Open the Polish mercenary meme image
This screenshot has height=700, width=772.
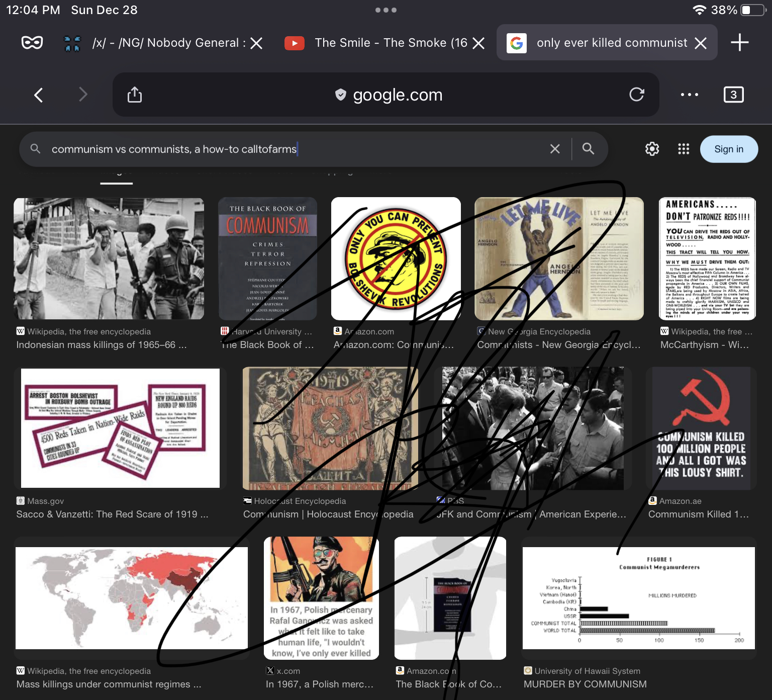tap(321, 598)
